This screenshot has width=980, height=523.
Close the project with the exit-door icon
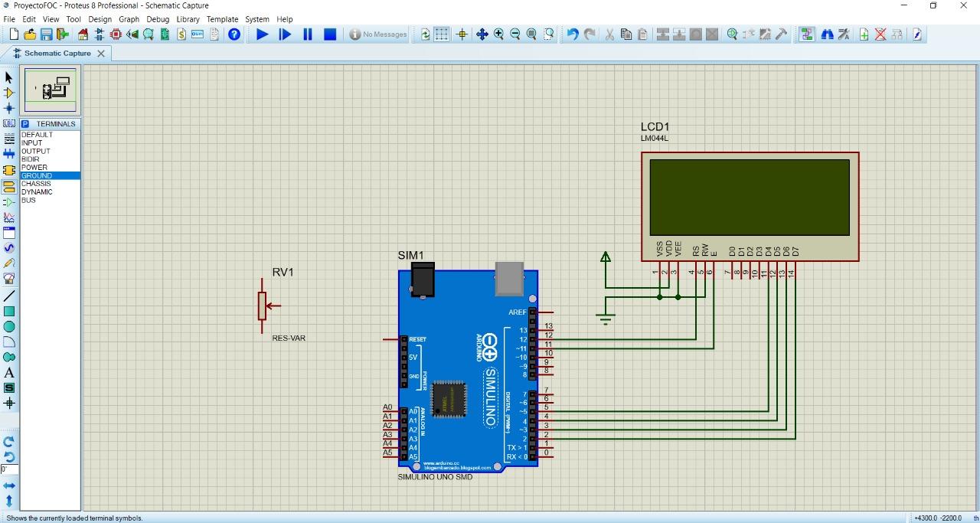pos(63,34)
